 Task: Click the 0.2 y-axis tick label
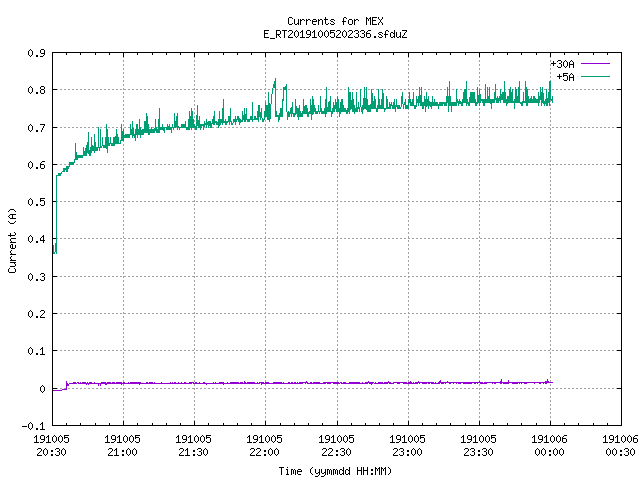coord(36,314)
